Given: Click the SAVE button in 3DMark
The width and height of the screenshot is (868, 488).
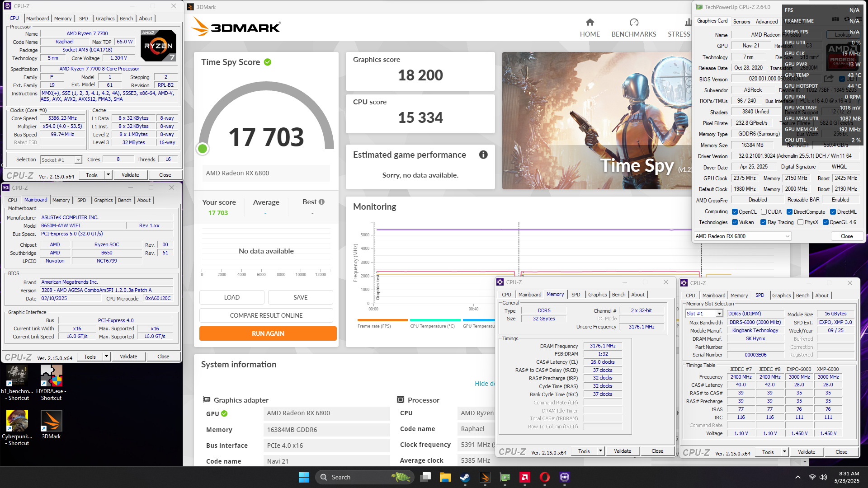Looking at the screenshot, I should pyautogui.click(x=301, y=297).
